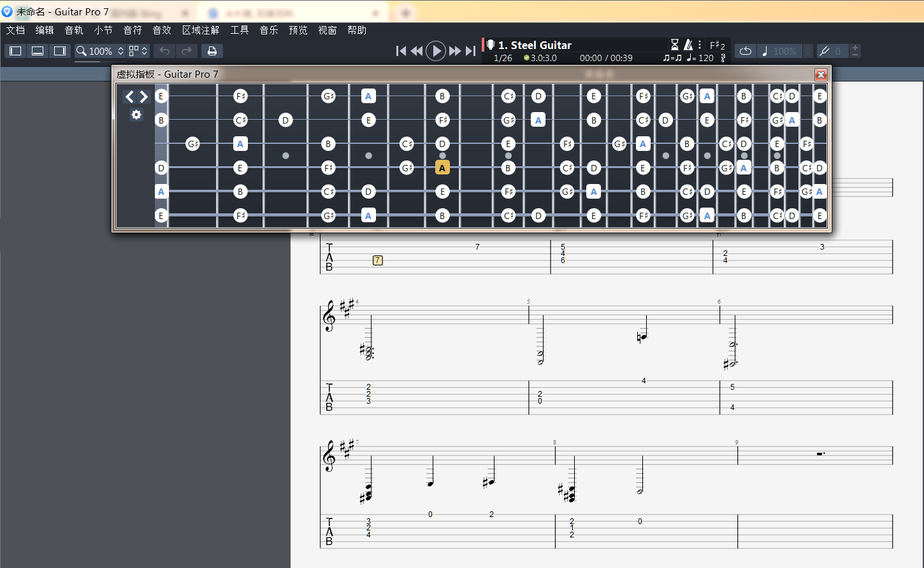Open the 音轨 menu

pos(74,30)
